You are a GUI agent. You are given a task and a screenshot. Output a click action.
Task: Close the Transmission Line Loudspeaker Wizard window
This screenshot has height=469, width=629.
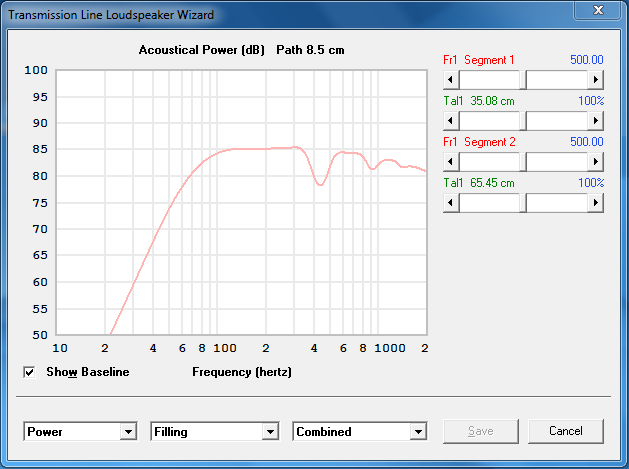(598, 10)
